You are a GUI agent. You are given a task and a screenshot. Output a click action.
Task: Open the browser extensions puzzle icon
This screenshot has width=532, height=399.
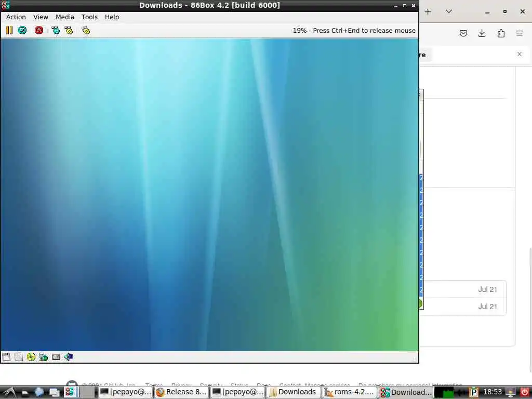click(501, 33)
